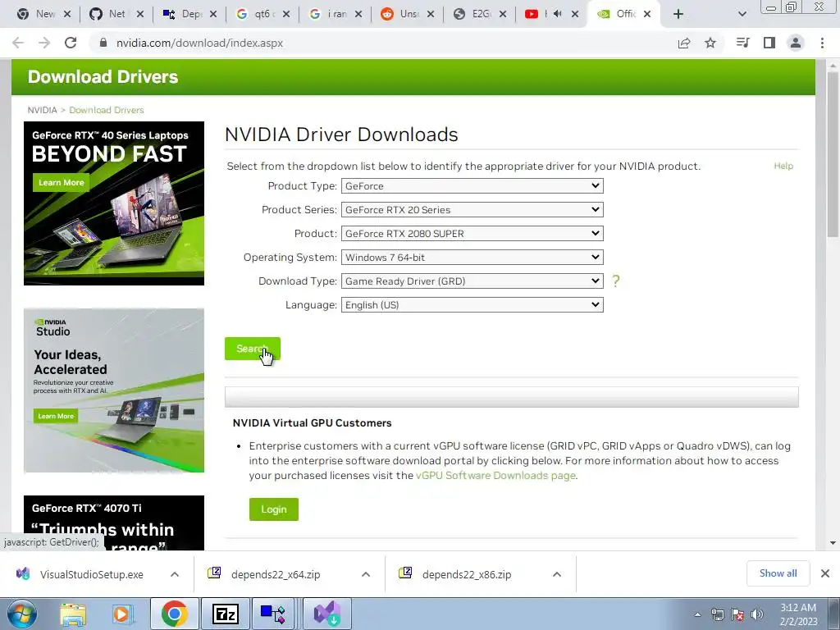This screenshot has width=840, height=630.
Task: Open the Chrome profile avatar
Action: [796, 43]
